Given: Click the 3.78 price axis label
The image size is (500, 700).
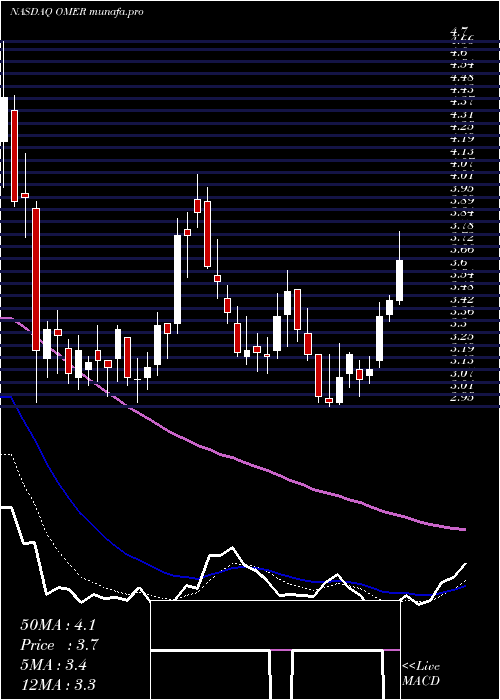Looking at the screenshot, I should [462, 226].
